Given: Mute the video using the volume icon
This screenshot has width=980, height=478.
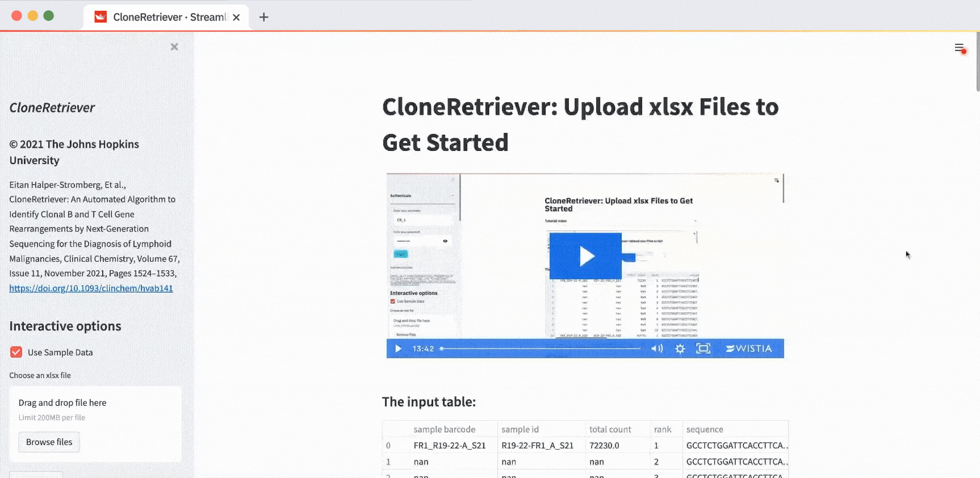Looking at the screenshot, I should pyautogui.click(x=656, y=349).
